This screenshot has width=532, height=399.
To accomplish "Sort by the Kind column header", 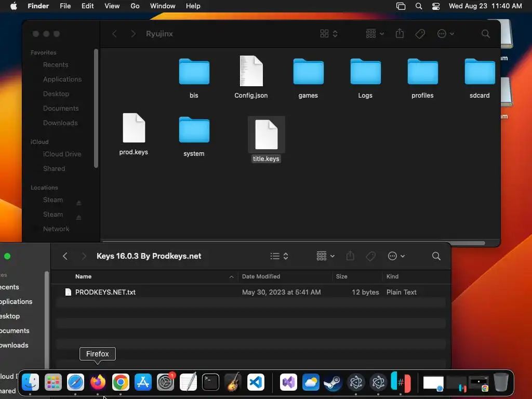I will (393, 276).
